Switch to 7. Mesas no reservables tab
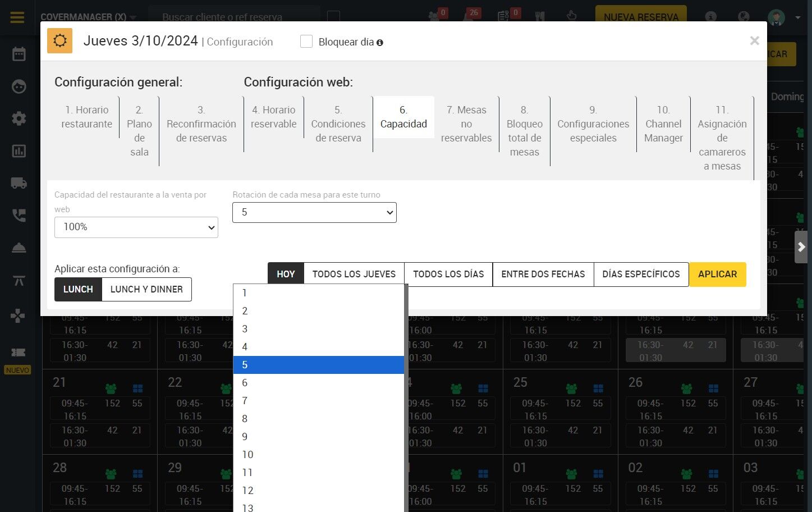Viewport: 812px width, 512px height. 466,124
